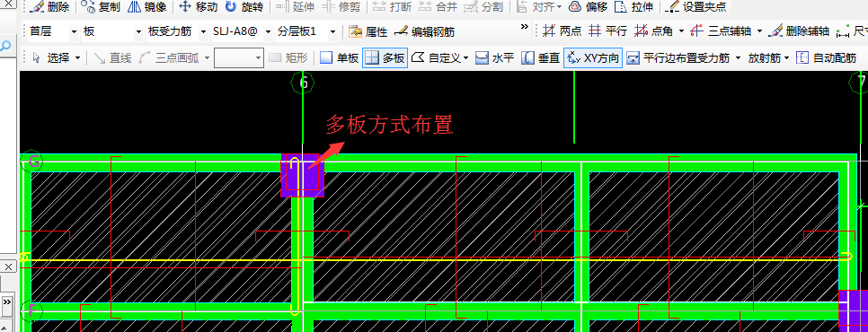
Task: Click 编辑钢筋 (edit rebar)
Action: [x=425, y=32]
